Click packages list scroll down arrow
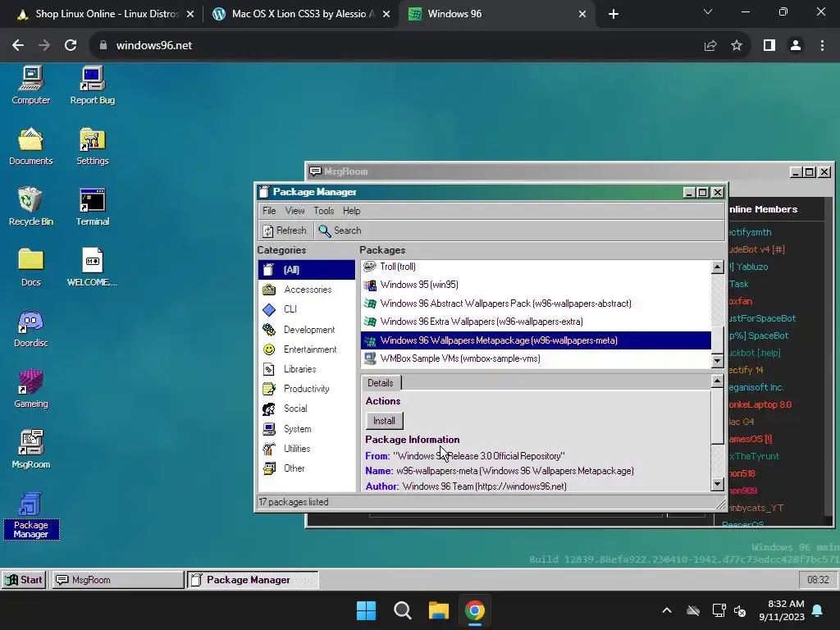 pos(717,361)
